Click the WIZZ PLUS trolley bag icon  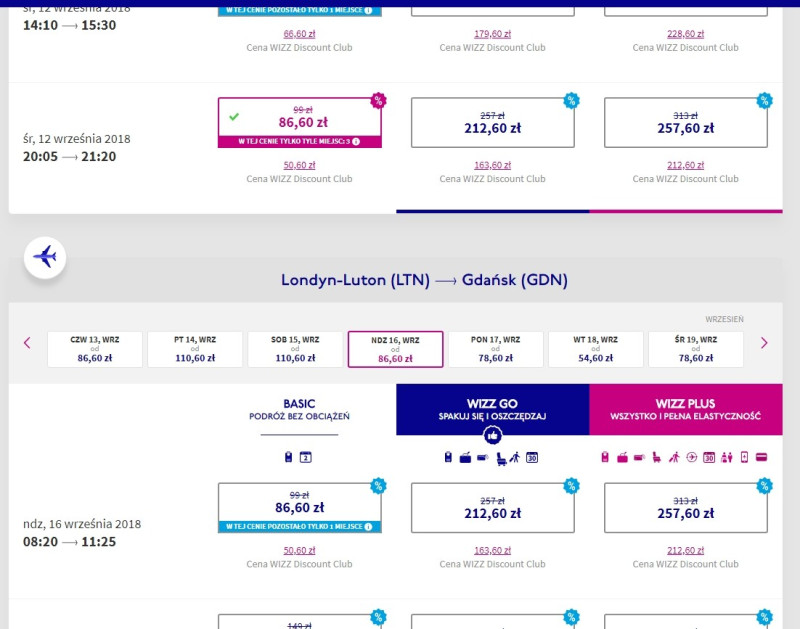pyautogui.click(x=622, y=458)
